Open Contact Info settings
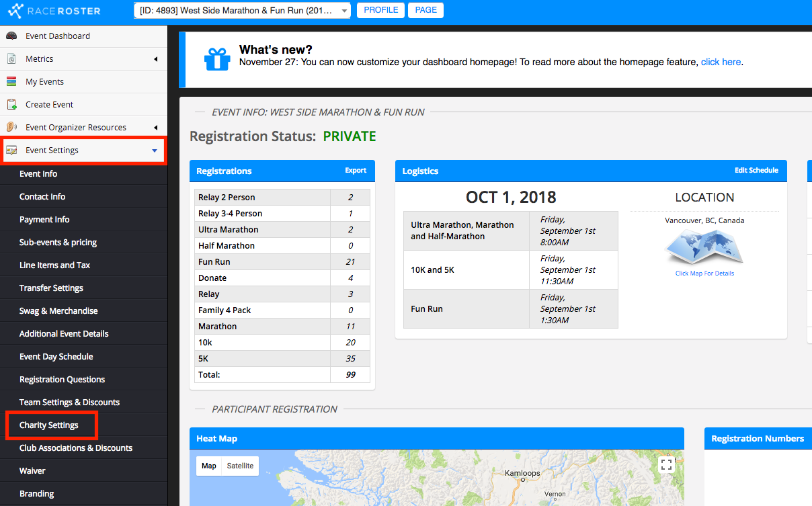812x506 pixels. tap(83, 196)
